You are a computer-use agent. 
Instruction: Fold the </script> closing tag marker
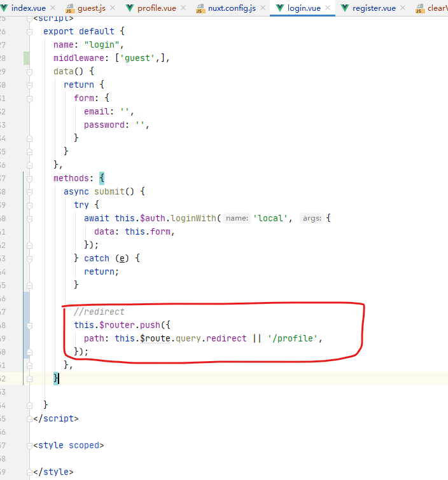click(x=29, y=419)
